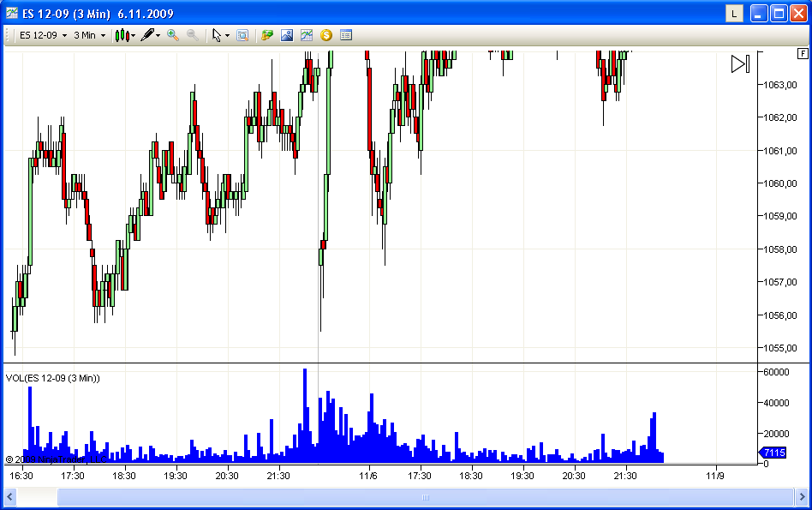Open the 3 Min interval dropdown

pos(89,35)
